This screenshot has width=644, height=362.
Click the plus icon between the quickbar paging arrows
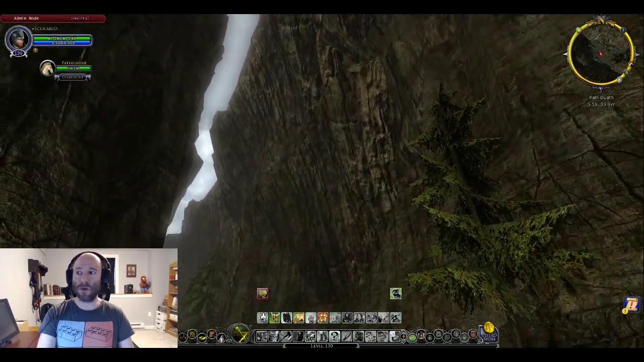(403, 336)
